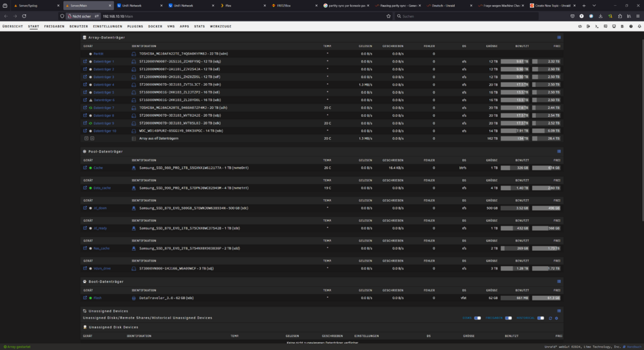This screenshot has height=350, width=644.
Task: Collapse the Boot-Datenträger section via its blue toggle
Action: click(x=559, y=281)
